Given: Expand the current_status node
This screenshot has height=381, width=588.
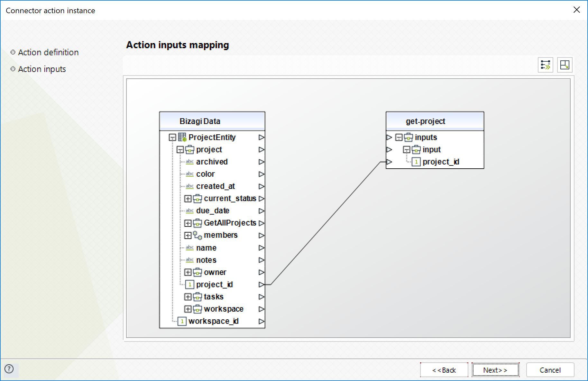Looking at the screenshot, I should click(x=188, y=199).
